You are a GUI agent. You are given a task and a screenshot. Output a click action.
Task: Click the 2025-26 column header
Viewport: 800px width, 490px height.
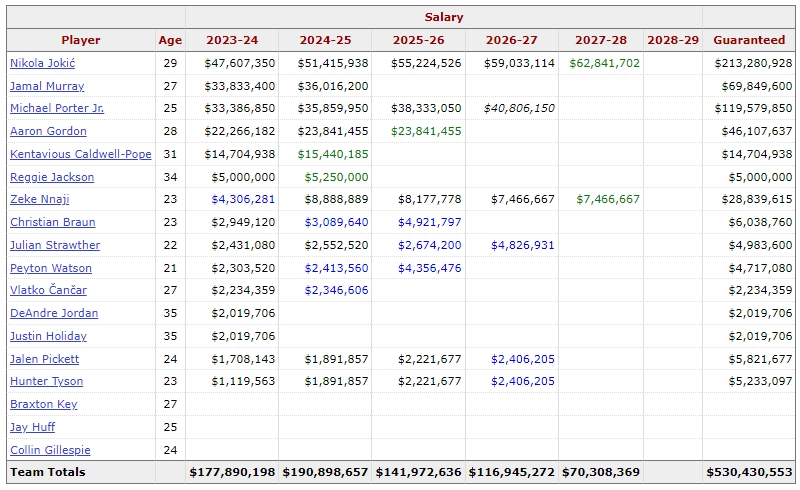[x=418, y=40]
